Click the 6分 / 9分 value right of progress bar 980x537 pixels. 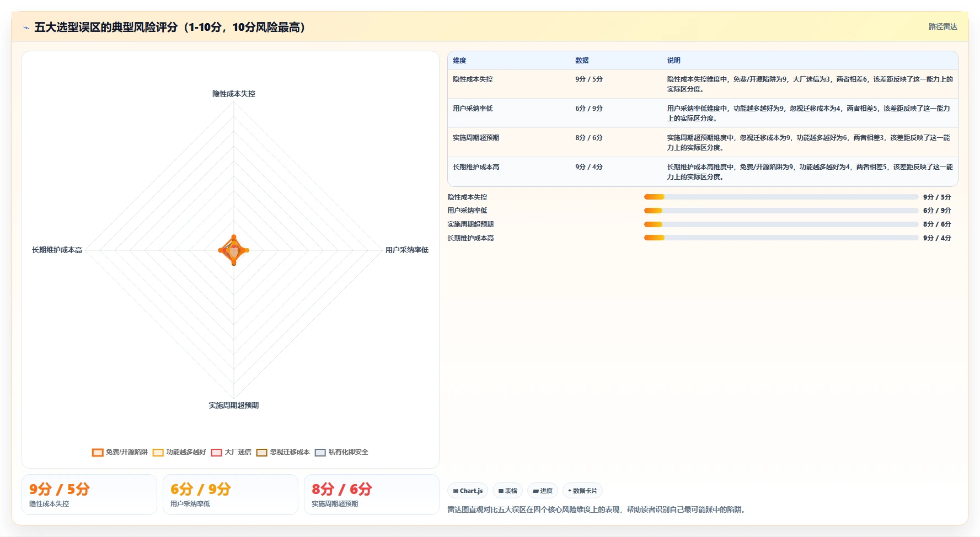[937, 211]
